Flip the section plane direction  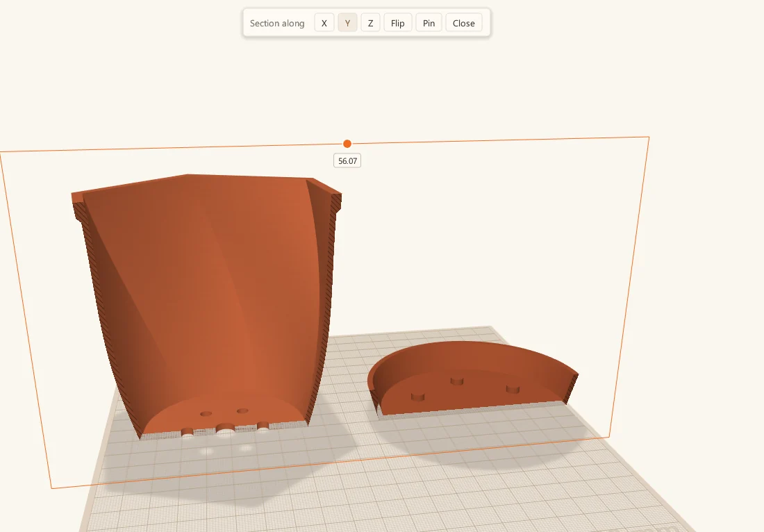pos(397,23)
